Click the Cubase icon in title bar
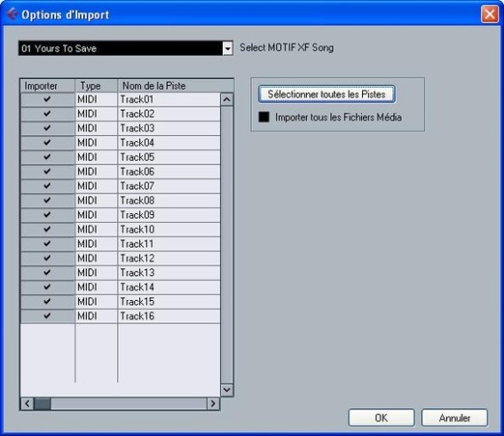504x436 pixels. (12, 14)
